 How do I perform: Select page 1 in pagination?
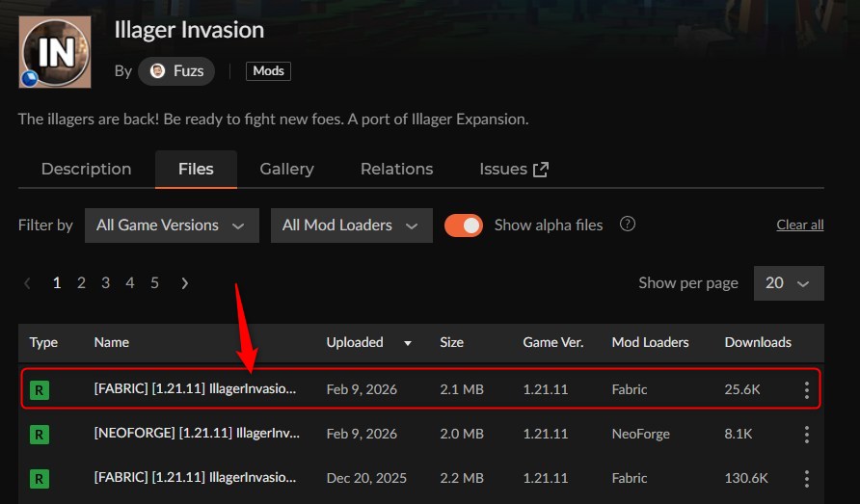pyautogui.click(x=57, y=283)
